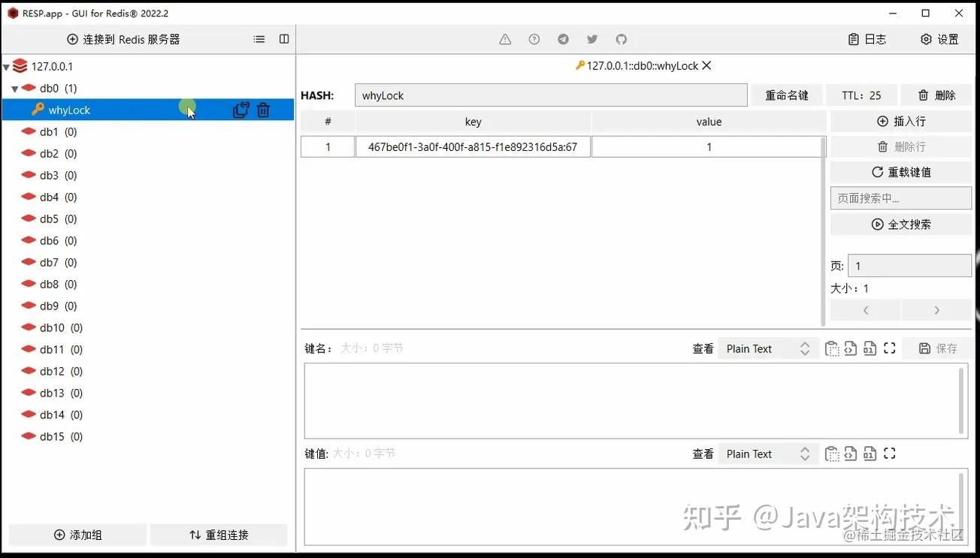Open the project's GitHub page

622,39
